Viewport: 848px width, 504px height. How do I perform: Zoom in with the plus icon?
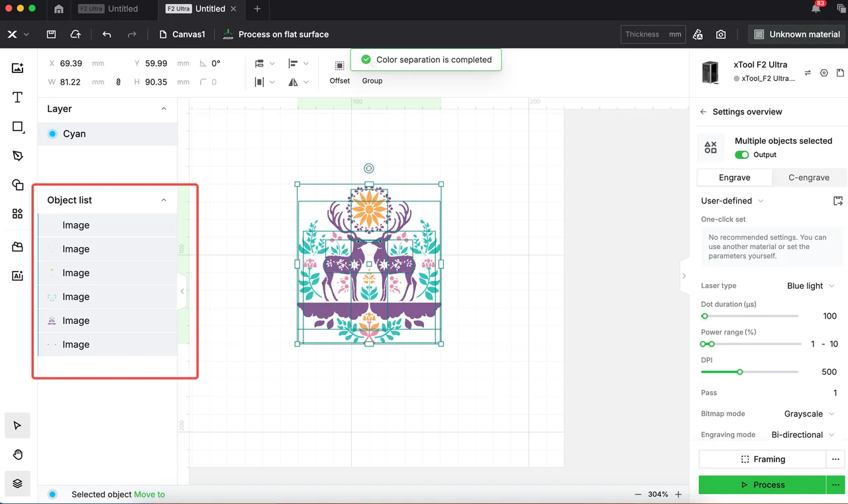(678, 495)
